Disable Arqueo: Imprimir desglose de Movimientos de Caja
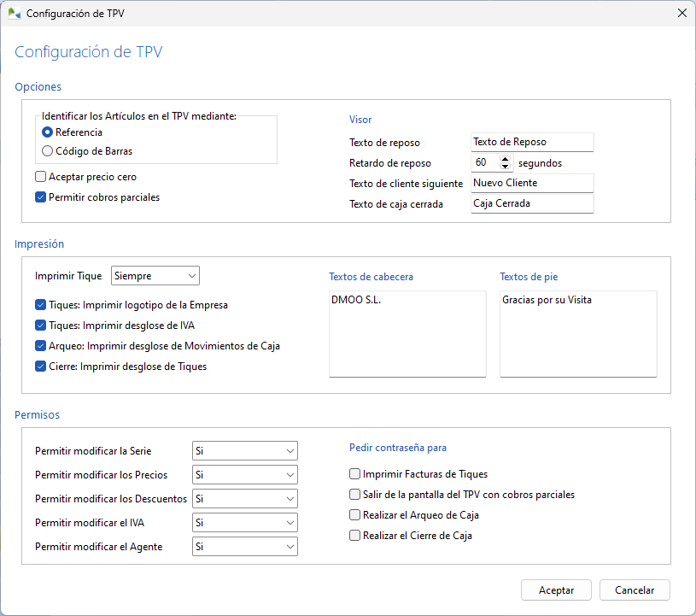Screen dimensions: 696x616 point(38,345)
